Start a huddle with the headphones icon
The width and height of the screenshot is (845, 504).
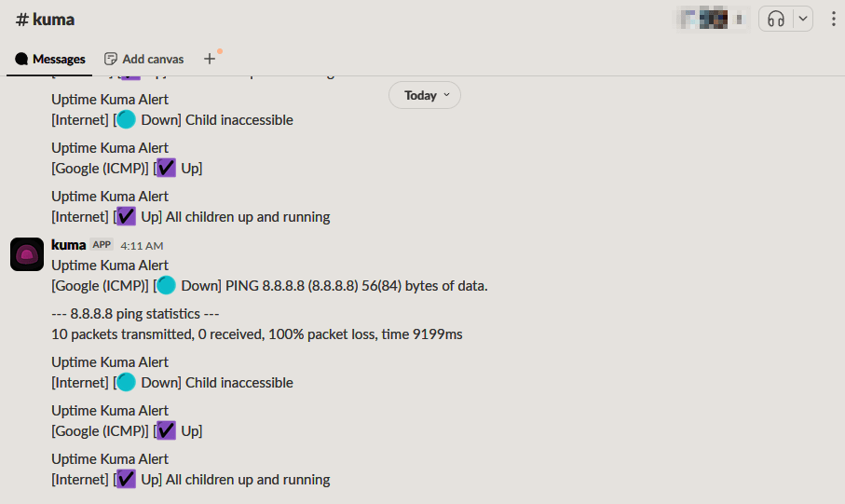pyautogui.click(x=775, y=19)
